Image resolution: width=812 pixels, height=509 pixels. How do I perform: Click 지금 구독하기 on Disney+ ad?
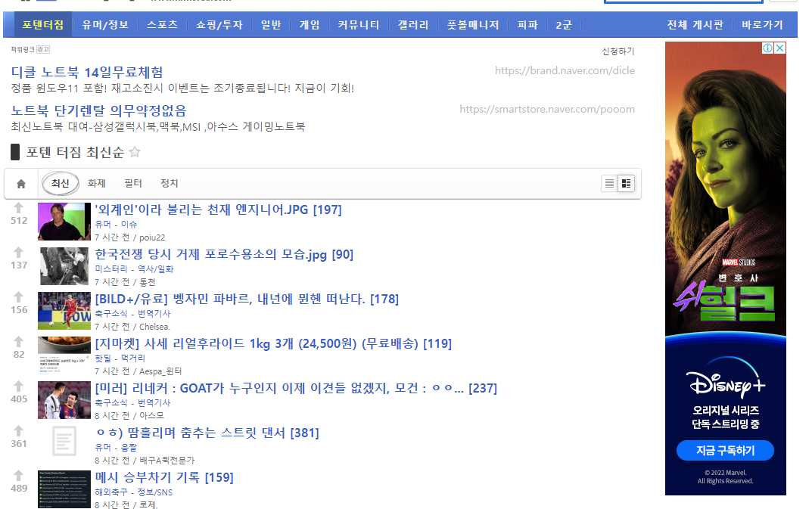tap(725, 451)
